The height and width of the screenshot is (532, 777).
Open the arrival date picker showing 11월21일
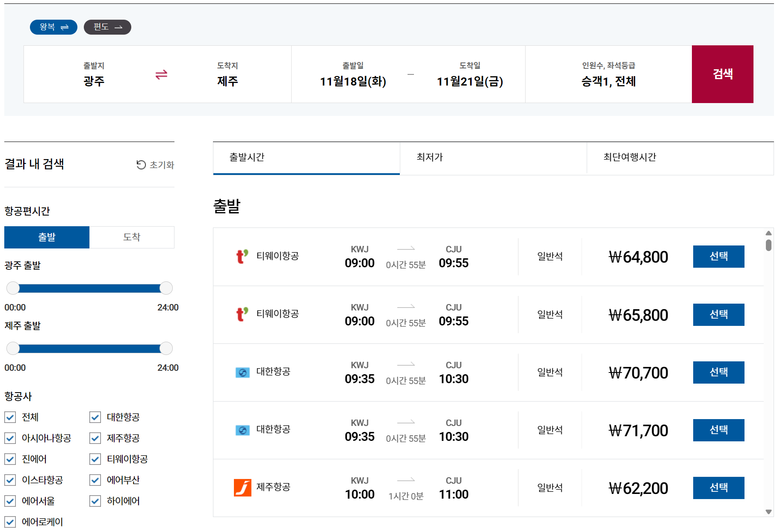pyautogui.click(x=470, y=82)
